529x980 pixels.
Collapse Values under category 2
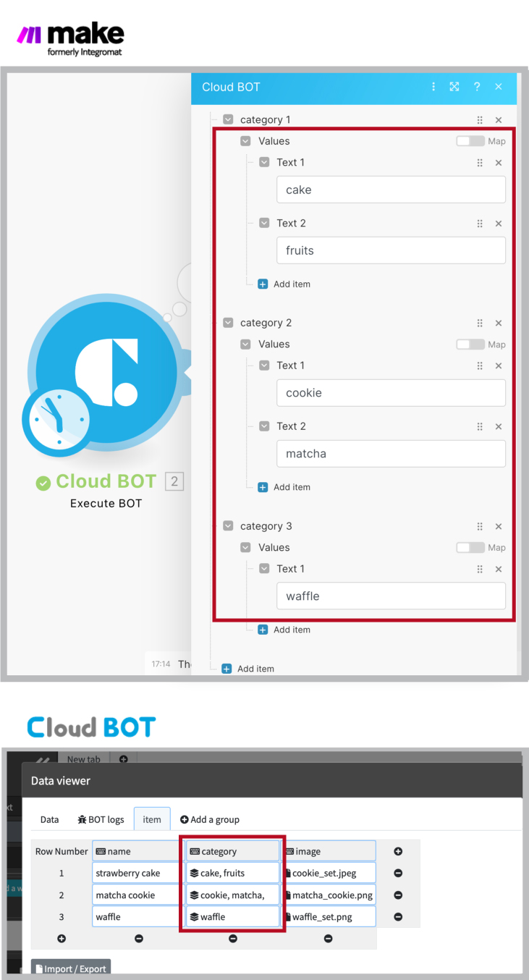246,345
